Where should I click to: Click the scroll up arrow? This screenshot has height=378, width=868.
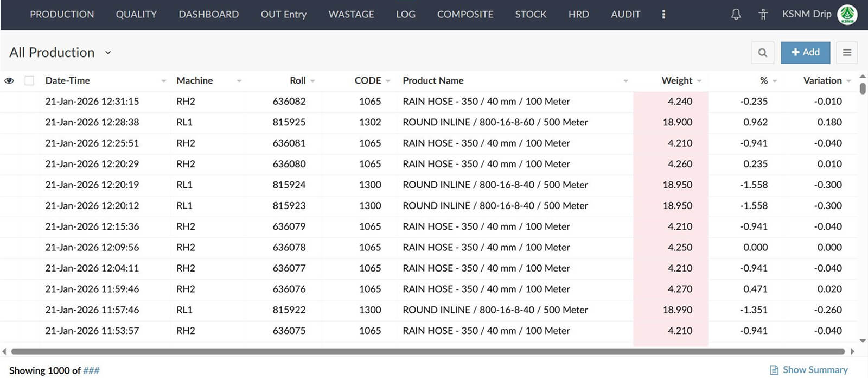point(863,77)
